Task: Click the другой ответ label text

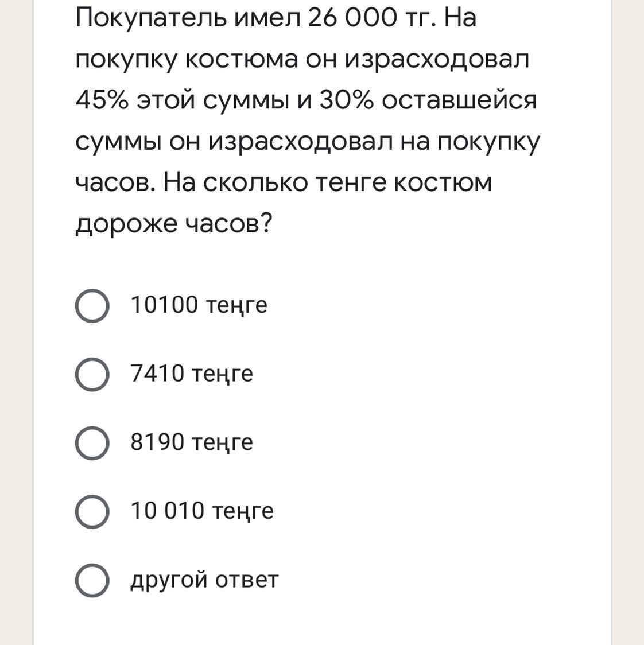Action: (204, 580)
